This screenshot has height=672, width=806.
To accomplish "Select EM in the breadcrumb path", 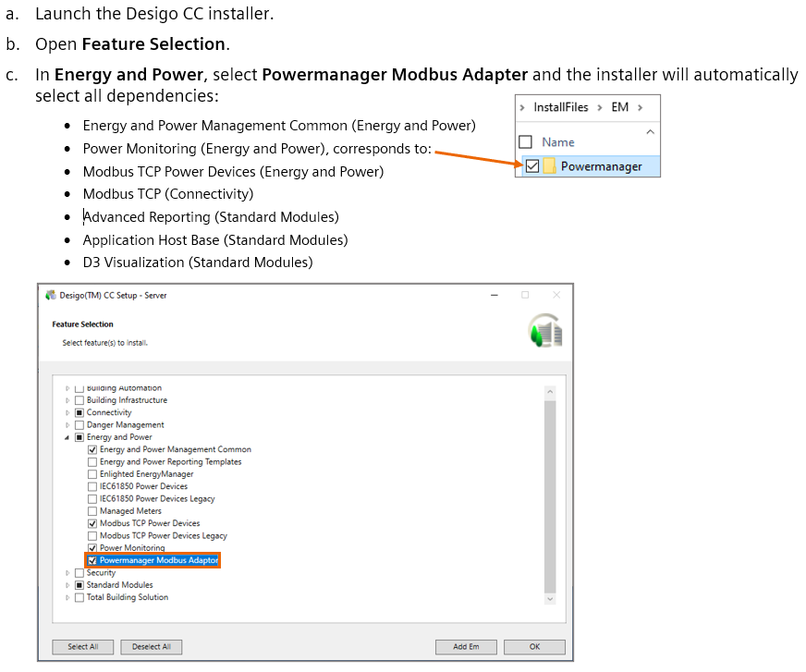I will click(x=619, y=107).
